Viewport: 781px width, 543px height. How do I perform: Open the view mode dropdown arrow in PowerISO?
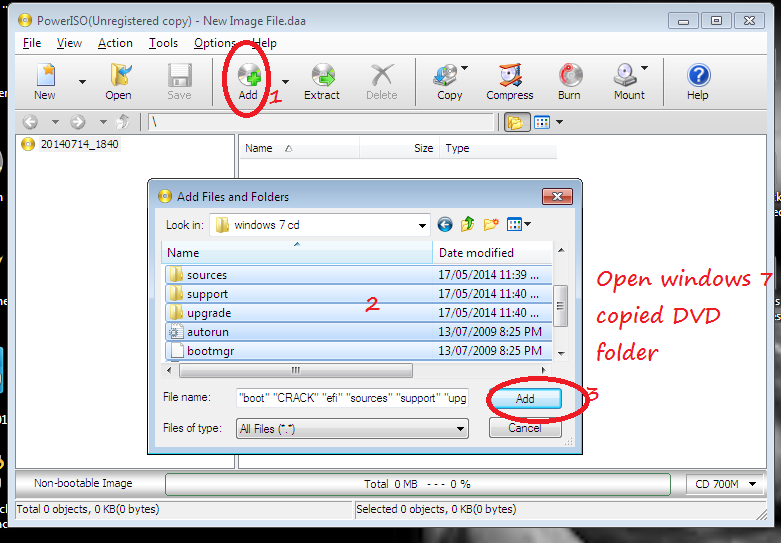[x=559, y=122]
